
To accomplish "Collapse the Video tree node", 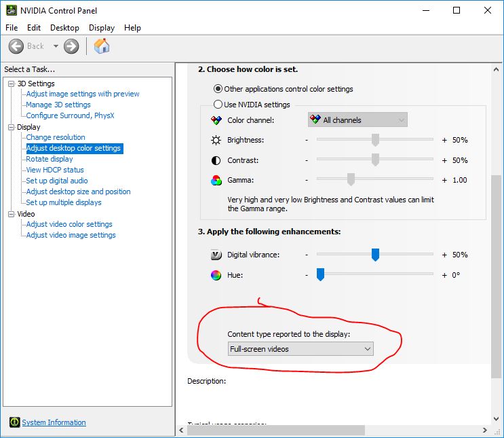I will [x=12, y=214].
